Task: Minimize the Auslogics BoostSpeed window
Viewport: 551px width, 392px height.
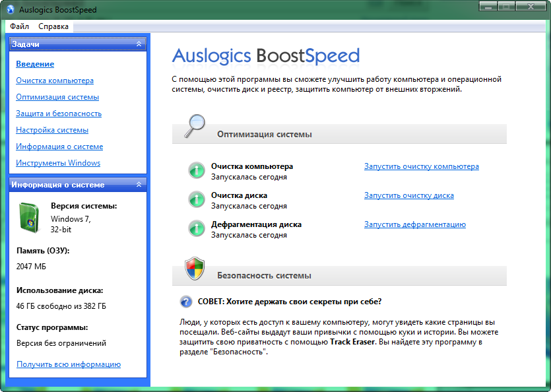Action: point(488,7)
